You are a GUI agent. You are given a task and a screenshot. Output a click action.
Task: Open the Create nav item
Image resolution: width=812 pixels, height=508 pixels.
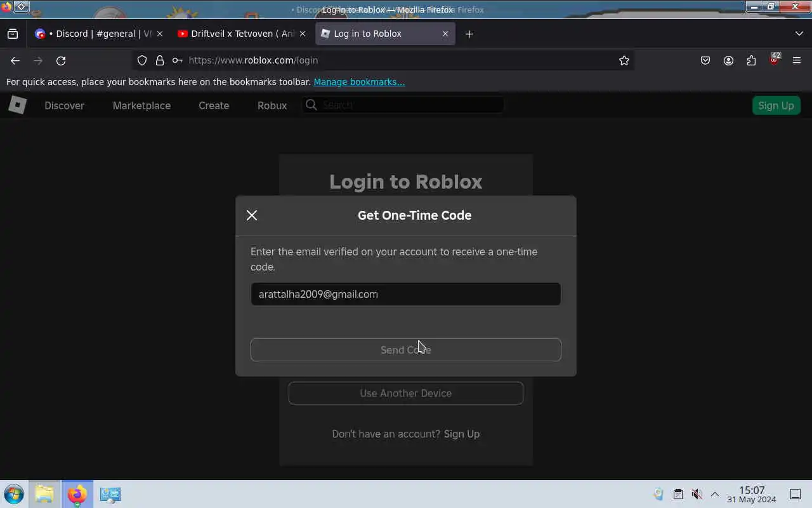pyautogui.click(x=214, y=105)
